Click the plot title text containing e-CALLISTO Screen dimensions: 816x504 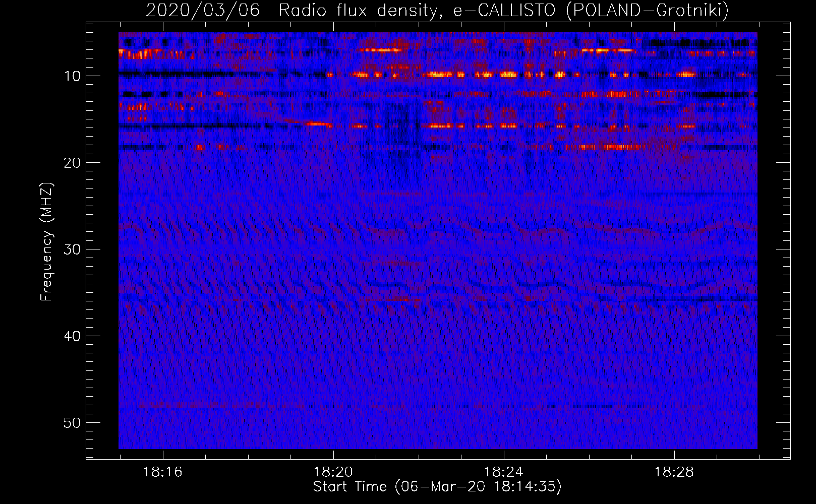click(x=437, y=10)
